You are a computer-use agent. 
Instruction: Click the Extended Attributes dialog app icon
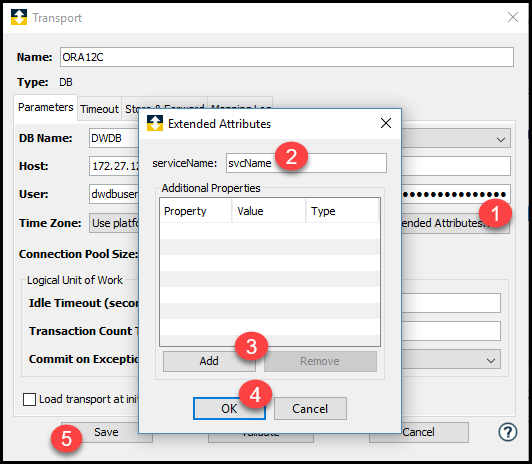[x=155, y=123]
